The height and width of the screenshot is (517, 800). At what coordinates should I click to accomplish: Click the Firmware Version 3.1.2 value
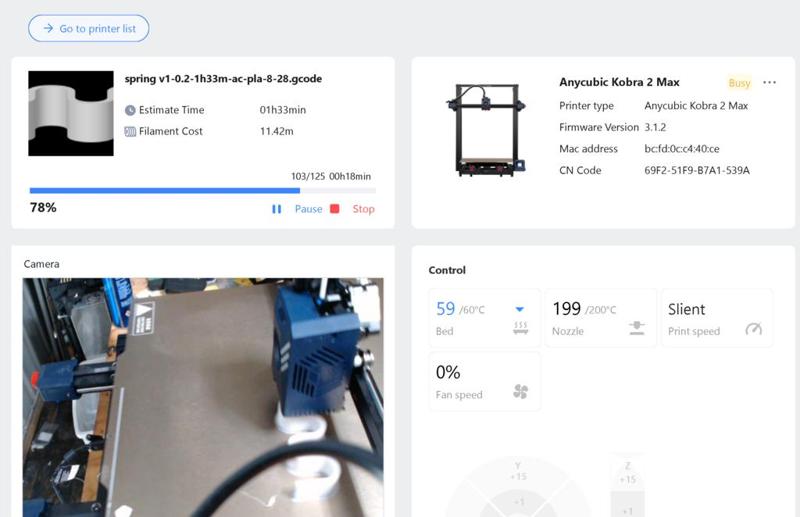tap(655, 127)
